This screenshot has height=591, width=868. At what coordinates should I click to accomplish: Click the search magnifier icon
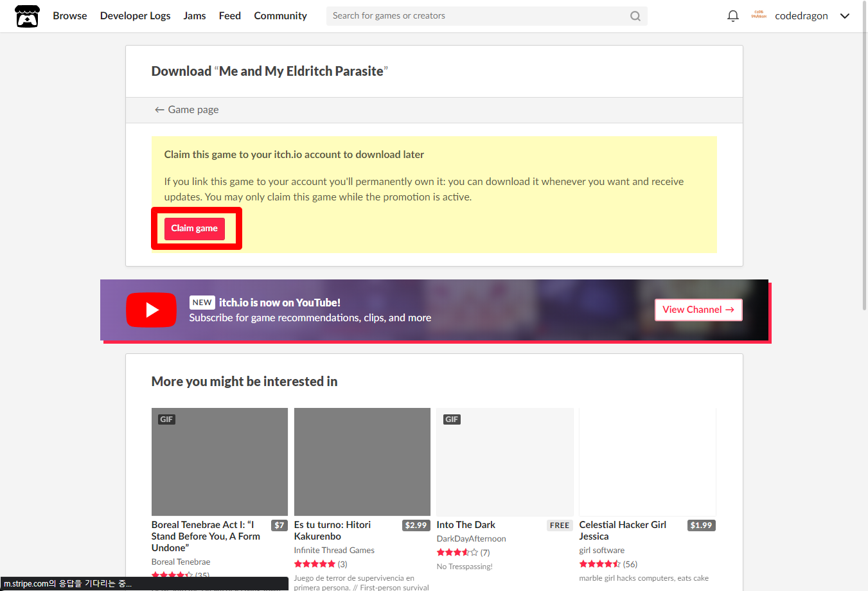point(635,16)
